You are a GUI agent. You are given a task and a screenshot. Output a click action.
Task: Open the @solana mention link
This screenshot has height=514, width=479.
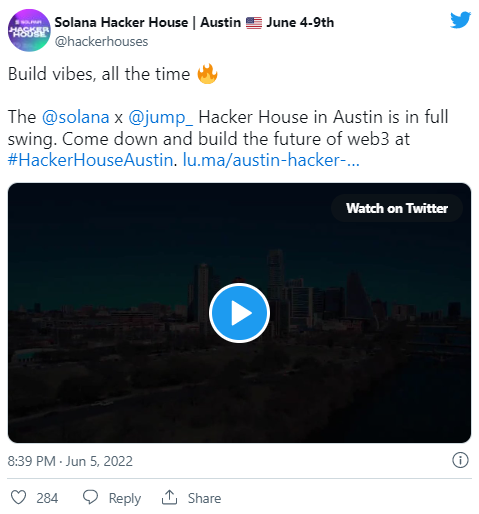click(x=76, y=117)
